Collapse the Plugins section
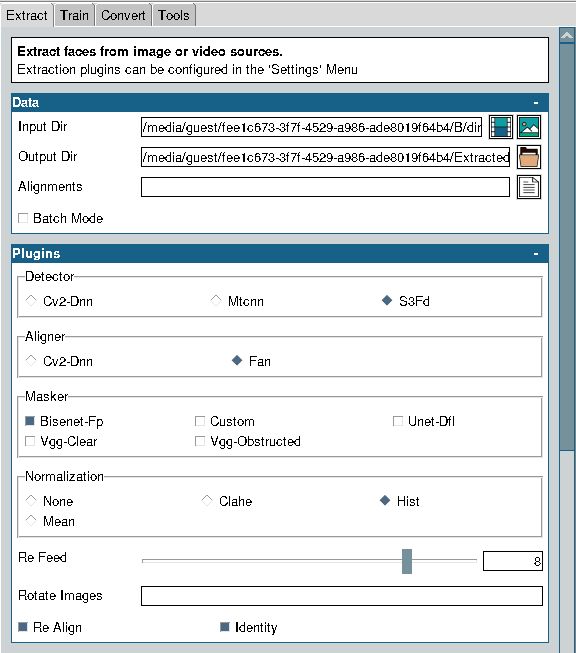The image size is (576, 653). [536, 253]
